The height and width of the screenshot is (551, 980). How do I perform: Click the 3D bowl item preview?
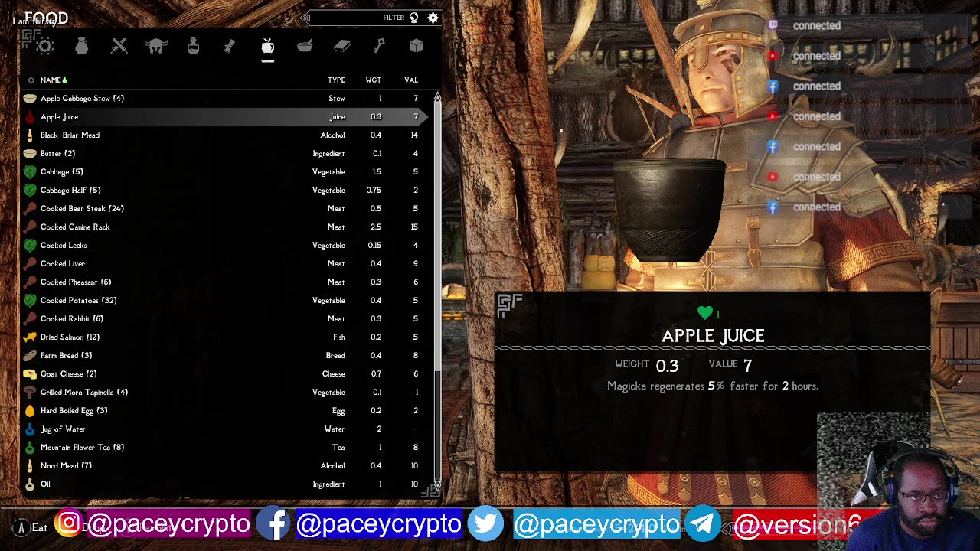click(669, 210)
